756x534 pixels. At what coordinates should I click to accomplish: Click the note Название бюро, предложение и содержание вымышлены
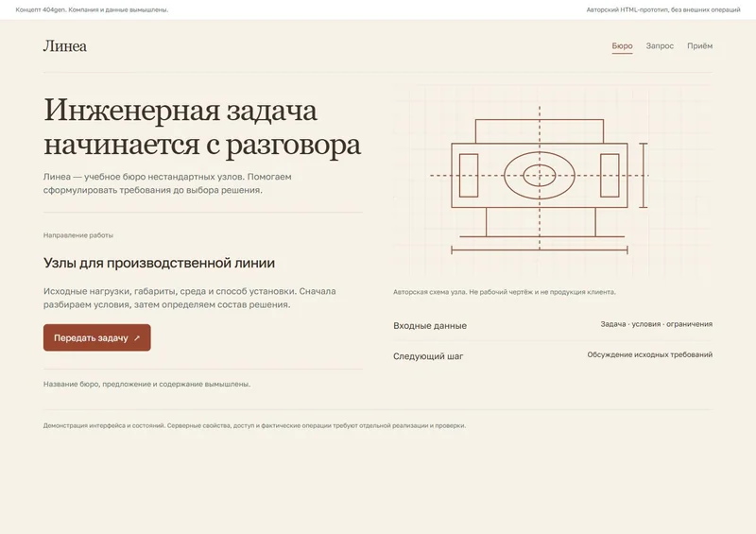point(147,385)
